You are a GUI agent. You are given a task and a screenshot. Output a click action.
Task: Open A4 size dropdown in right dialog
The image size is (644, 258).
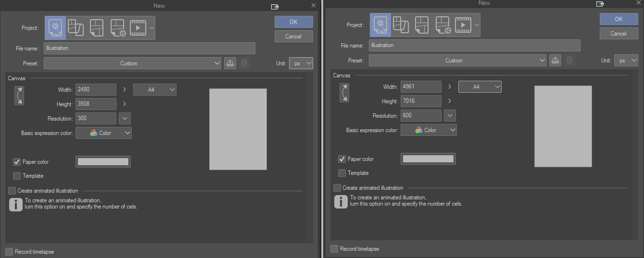480,86
